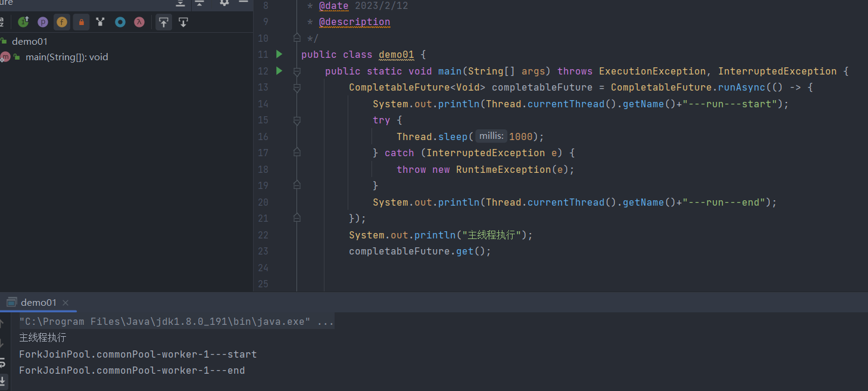Click line number 24 in gutter
This screenshot has height=391, width=868.
click(263, 268)
